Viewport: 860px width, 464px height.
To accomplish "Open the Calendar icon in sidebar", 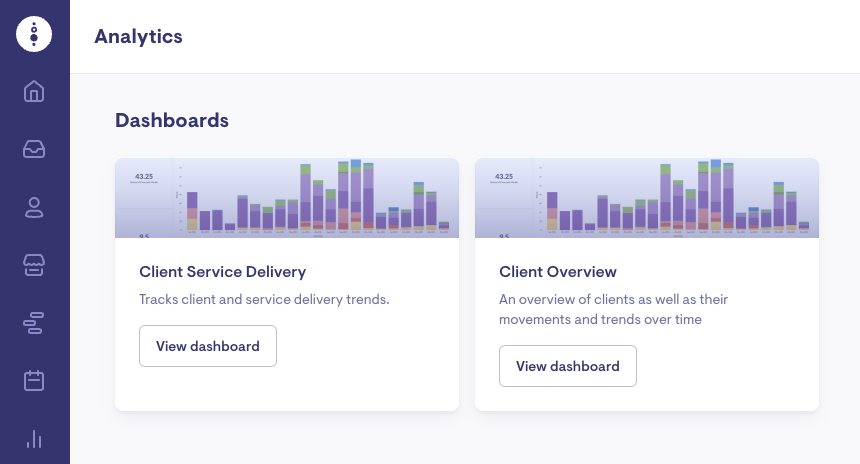I will (34, 381).
